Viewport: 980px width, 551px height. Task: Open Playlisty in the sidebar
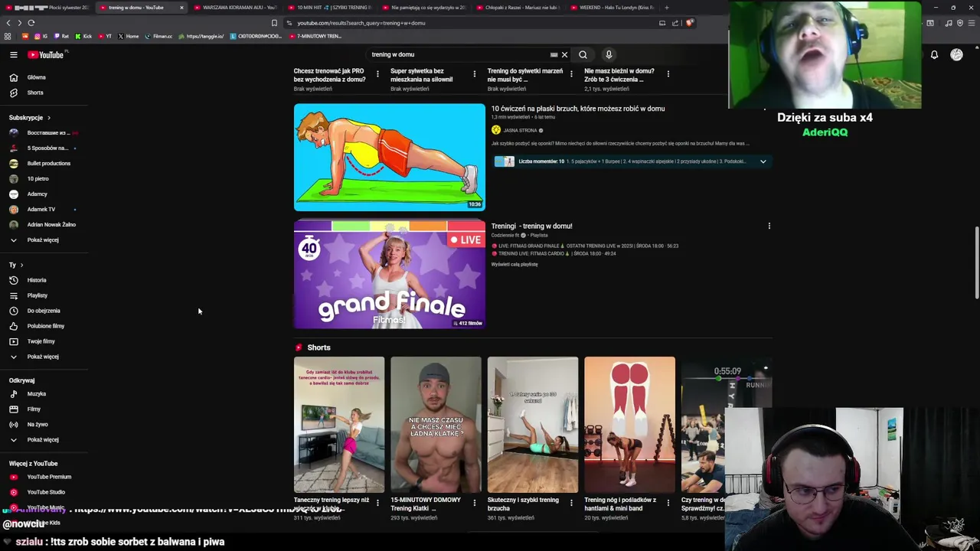[37, 295]
